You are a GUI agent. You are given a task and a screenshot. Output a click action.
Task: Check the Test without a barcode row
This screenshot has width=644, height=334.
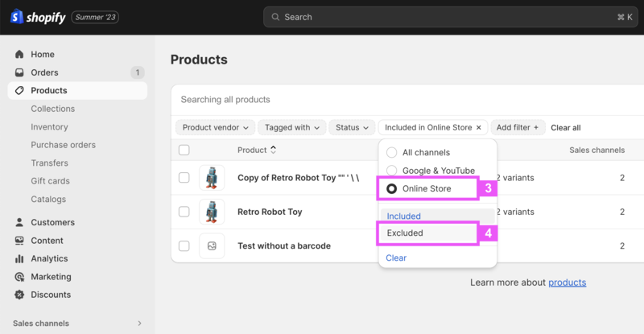[x=184, y=245]
